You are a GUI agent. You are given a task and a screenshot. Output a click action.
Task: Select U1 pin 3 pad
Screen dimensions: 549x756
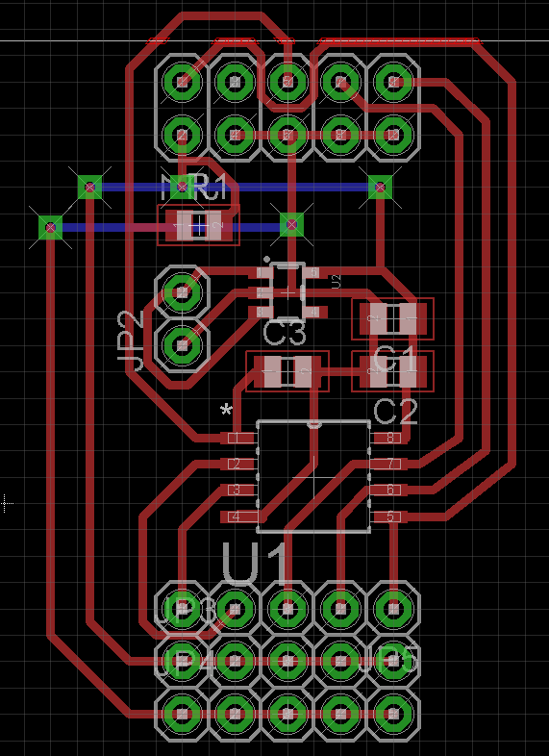click(237, 490)
